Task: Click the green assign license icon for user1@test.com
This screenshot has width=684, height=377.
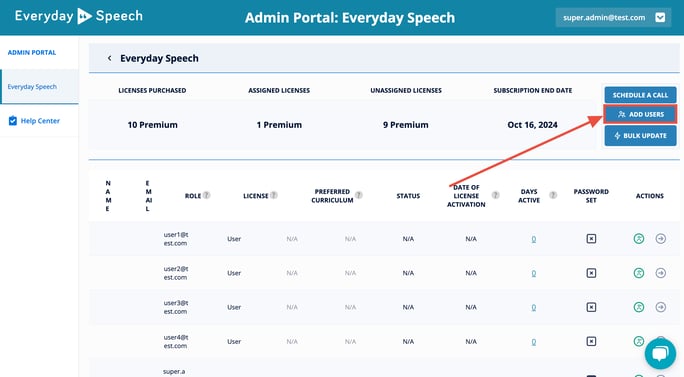Action: [x=639, y=239]
